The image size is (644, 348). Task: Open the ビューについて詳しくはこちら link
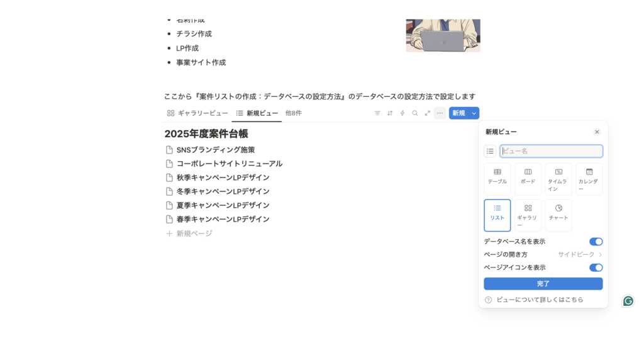click(540, 300)
